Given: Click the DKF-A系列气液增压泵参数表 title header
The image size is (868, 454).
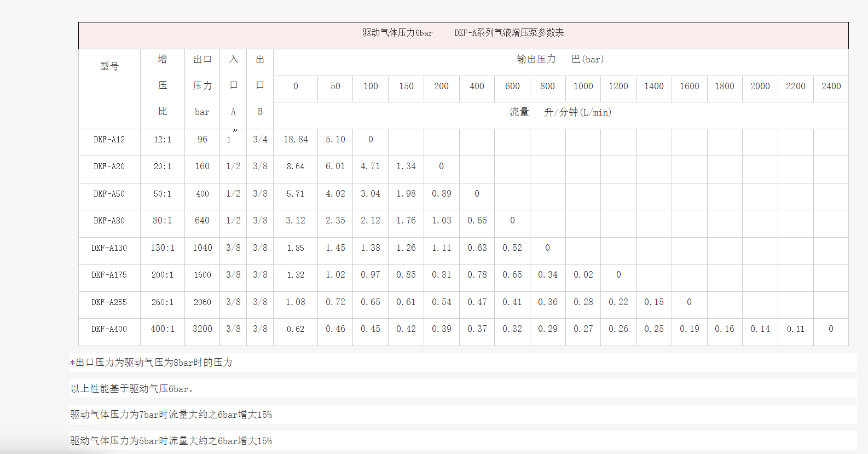Looking at the screenshot, I should 463,33.
